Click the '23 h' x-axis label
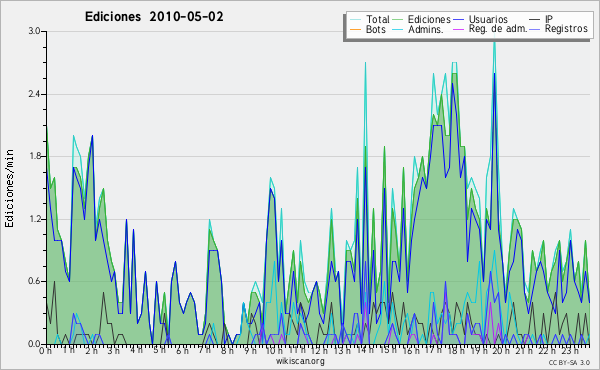 point(570,350)
